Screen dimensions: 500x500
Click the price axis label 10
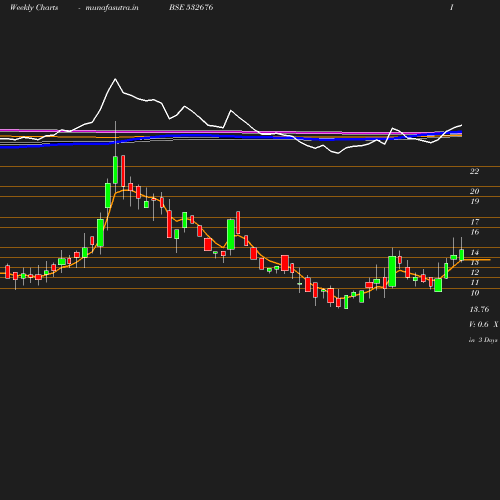[x=475, y=293]
